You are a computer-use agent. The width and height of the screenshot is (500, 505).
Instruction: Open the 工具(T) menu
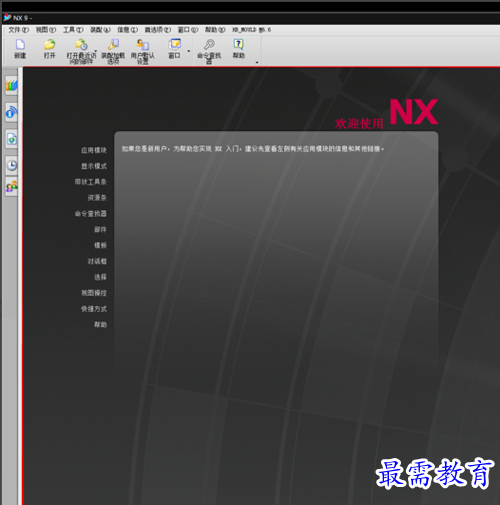(73, 30)
